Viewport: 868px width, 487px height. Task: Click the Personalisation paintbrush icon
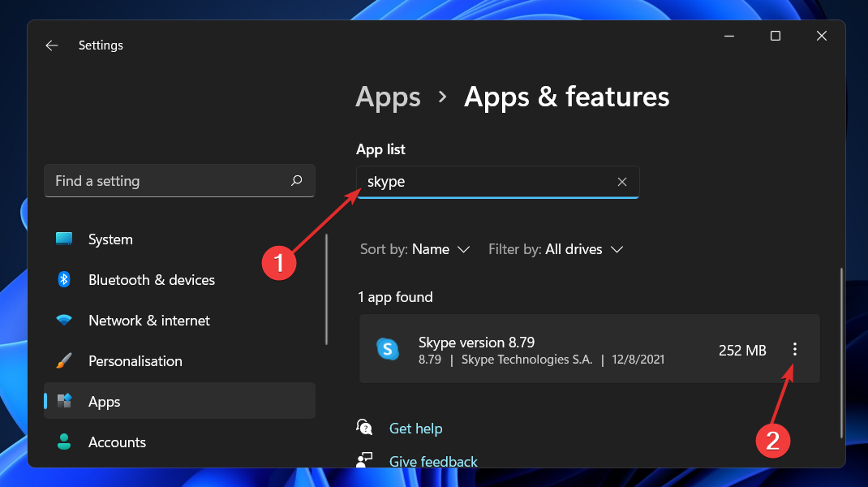click(64, 360)
